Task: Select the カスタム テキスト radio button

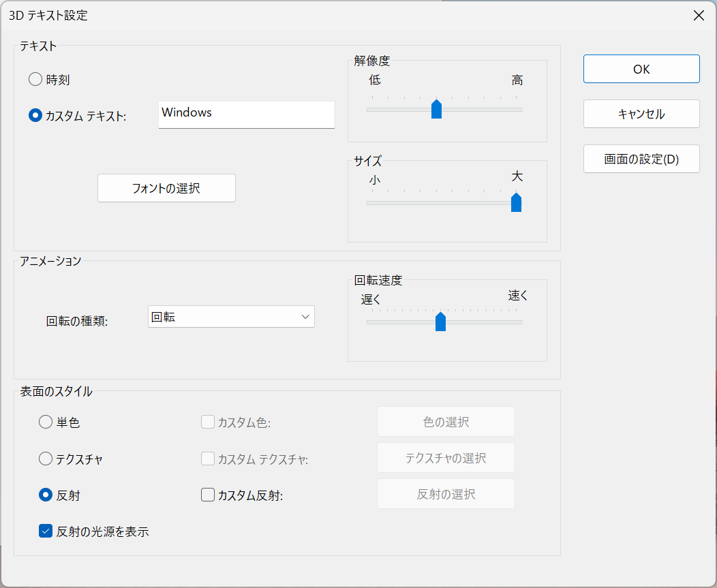Action: point(35,116)
